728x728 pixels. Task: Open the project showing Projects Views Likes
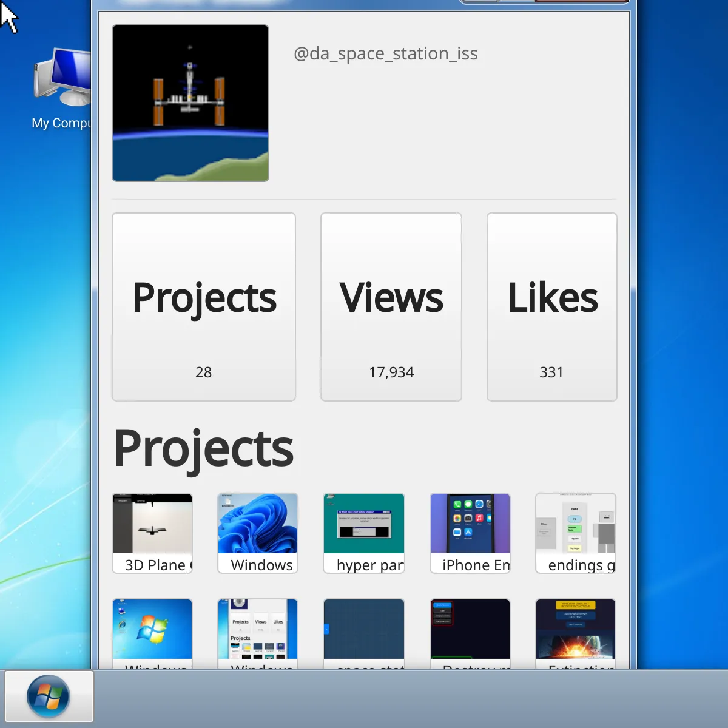pyautogui.click(x=258, y=633)
